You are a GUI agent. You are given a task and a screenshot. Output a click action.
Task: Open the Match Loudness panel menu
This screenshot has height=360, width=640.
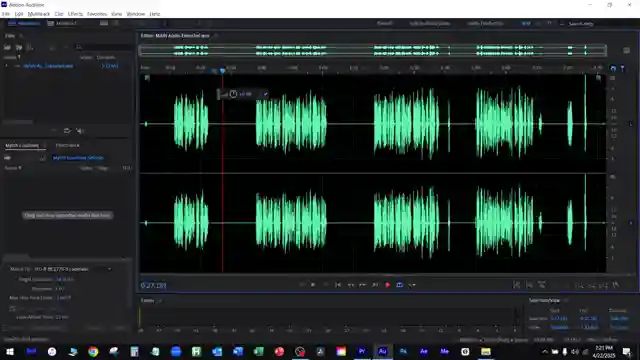pos(44,145)
